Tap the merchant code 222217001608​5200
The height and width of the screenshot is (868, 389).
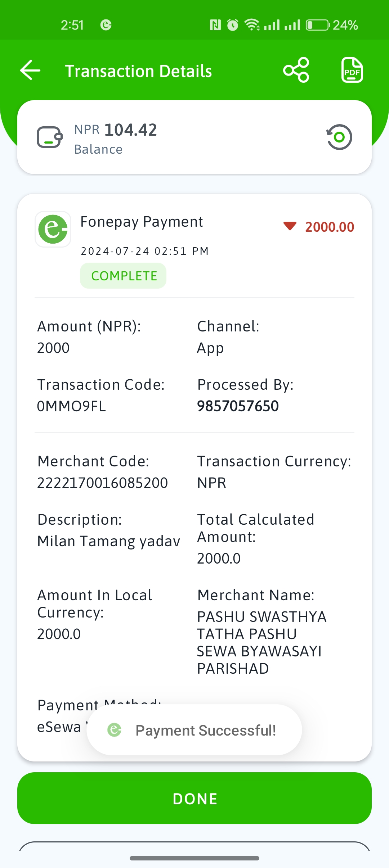[x=103, y=483]
